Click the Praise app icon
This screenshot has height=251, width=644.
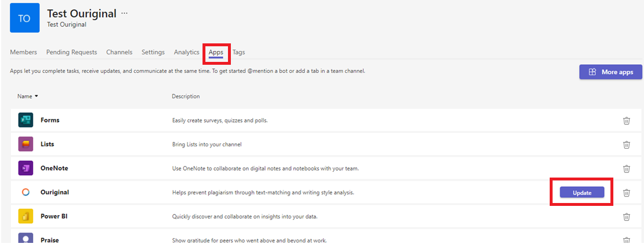tap(25, 239)
